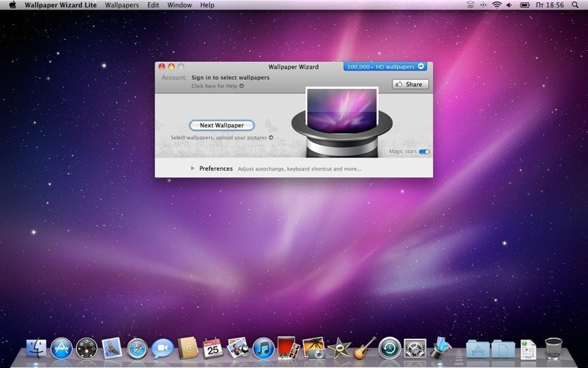Launch Safari compass icon in dock

coord(137,348)
